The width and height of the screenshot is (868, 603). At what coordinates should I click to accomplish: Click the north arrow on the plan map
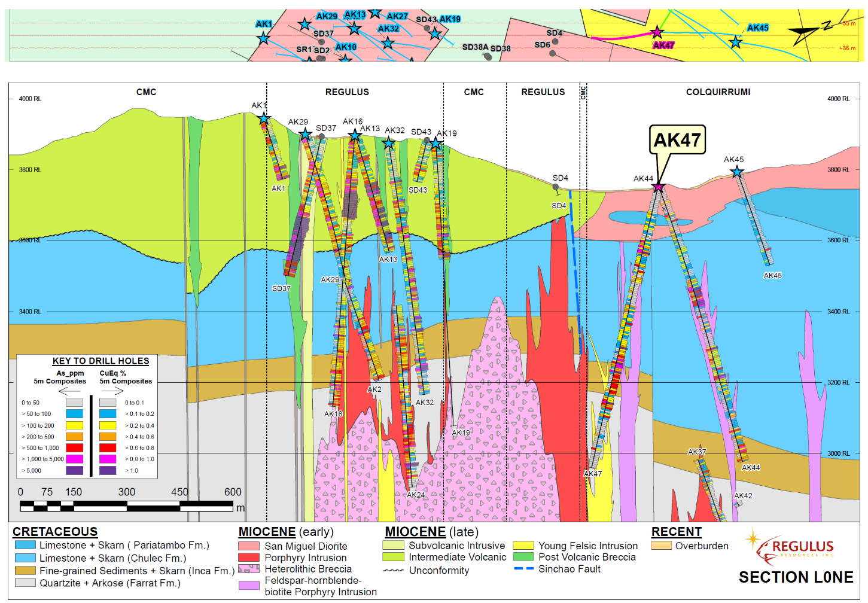click(x=808, y=33)
